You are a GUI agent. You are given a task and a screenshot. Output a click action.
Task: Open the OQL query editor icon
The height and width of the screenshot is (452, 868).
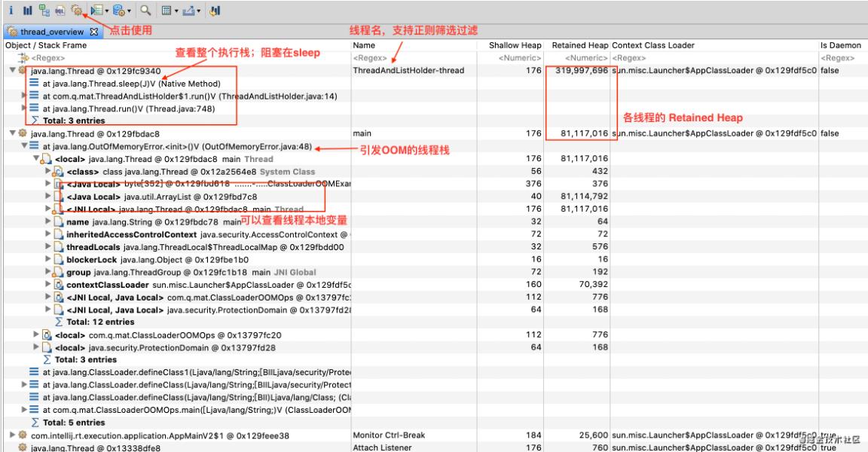coord(60,11)
